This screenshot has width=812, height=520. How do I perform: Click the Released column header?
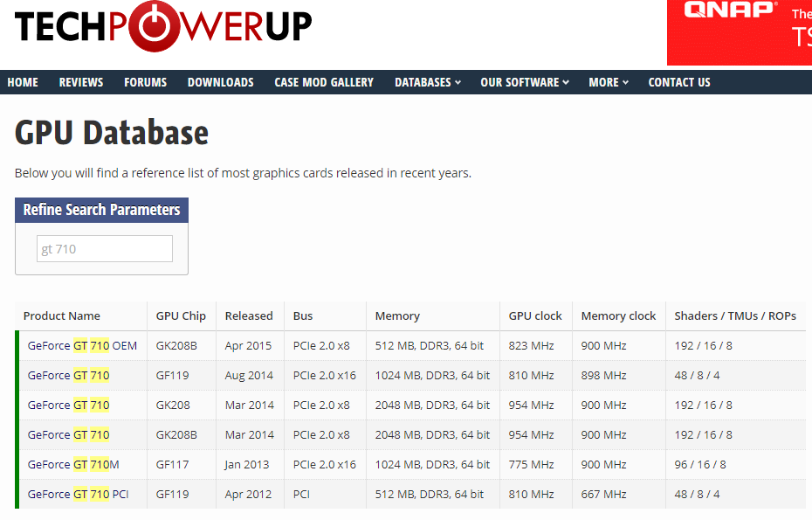tap(249, 315)
